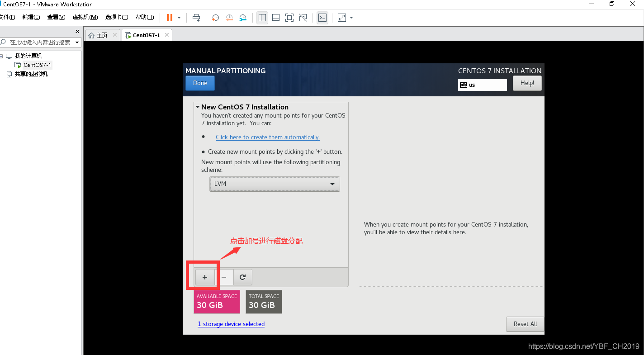This screenshot has height=355, width=644.
Task: Click the Send Ctrl+Alt+Del toolbar icon
Action: (x=196, y=18)
